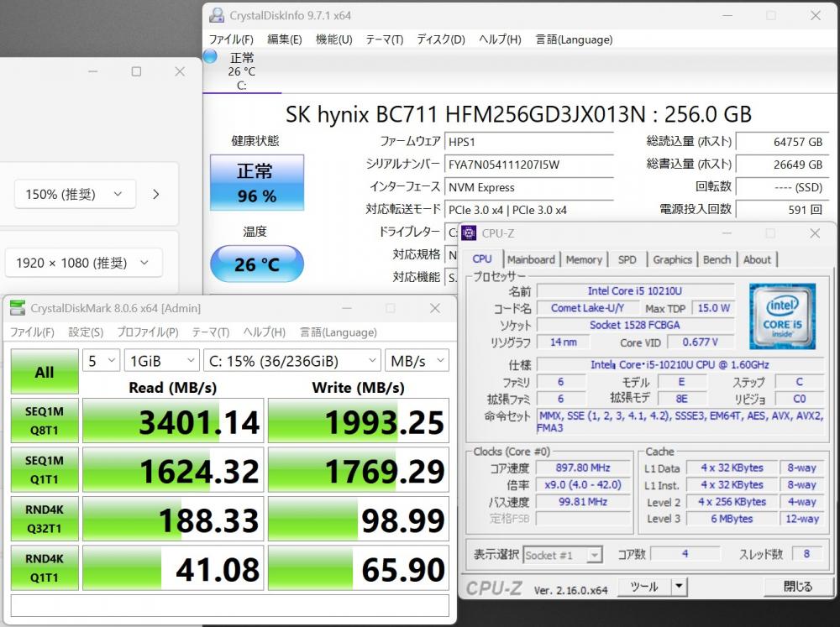Click the CrystalDiskInfo title bar app icon
Image resolution: width=840 pixels, height=627 pixels.
click(217, 15)
